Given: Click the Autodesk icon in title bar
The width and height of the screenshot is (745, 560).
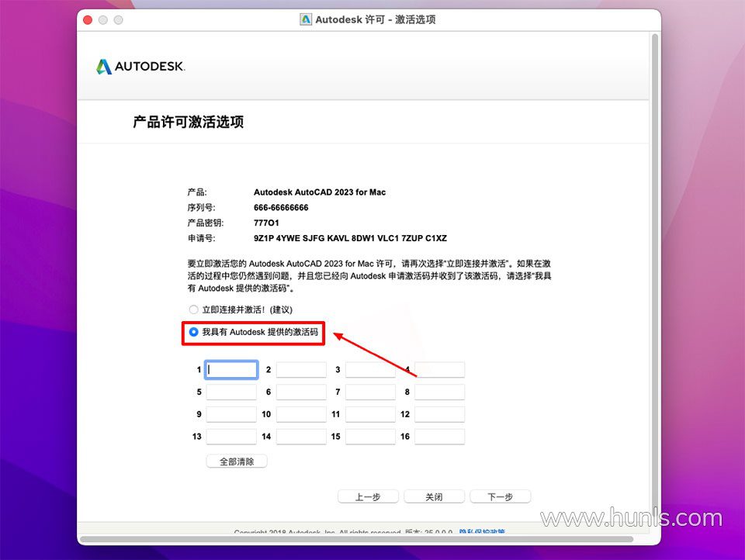Looking at the screenshot, I should pyautogui.click(x=306, y=19).
